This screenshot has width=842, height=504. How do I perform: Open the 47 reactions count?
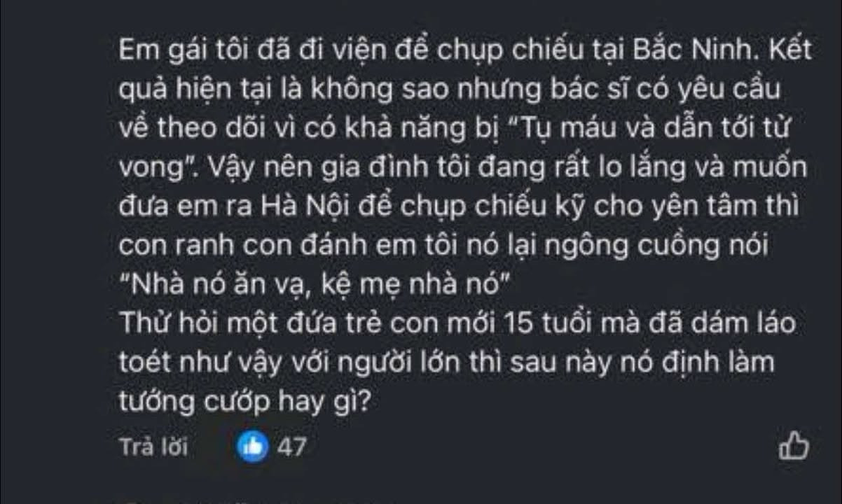[291, 447]
